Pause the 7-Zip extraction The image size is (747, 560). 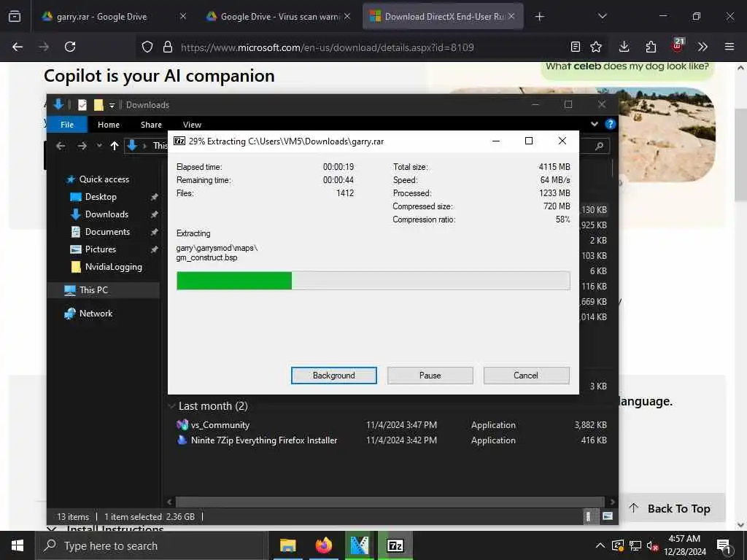pyautogui.click(x=430, y=376)
